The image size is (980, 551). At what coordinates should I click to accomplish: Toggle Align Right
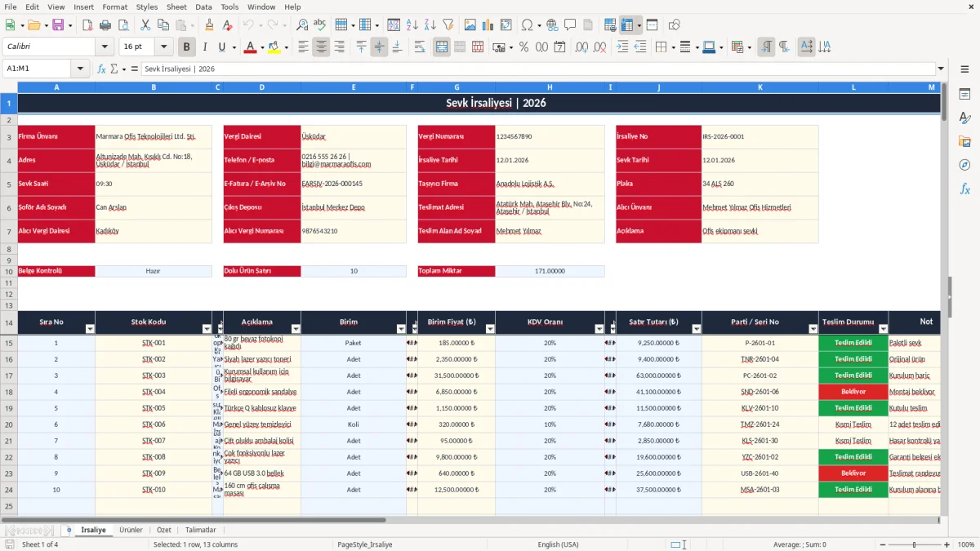pyautogui.click(x=339, y=47)
